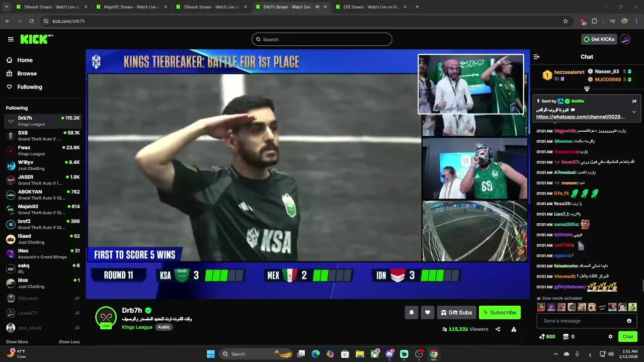Follow the channel with the heart icon

[x=428, y=312]
